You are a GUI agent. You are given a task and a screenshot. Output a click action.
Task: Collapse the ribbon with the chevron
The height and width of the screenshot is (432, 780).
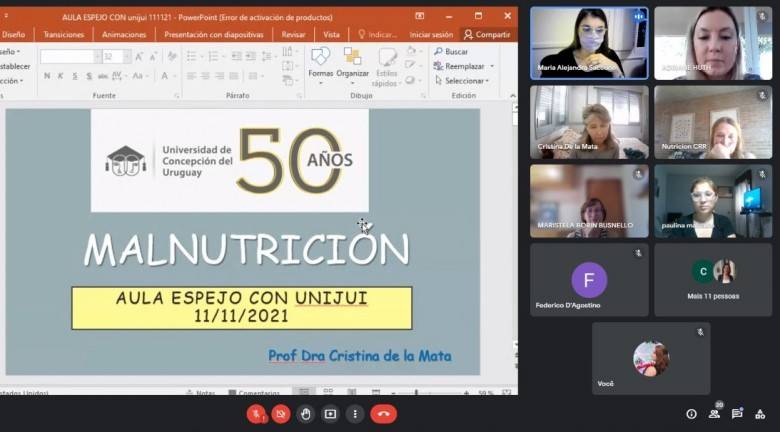513,95
